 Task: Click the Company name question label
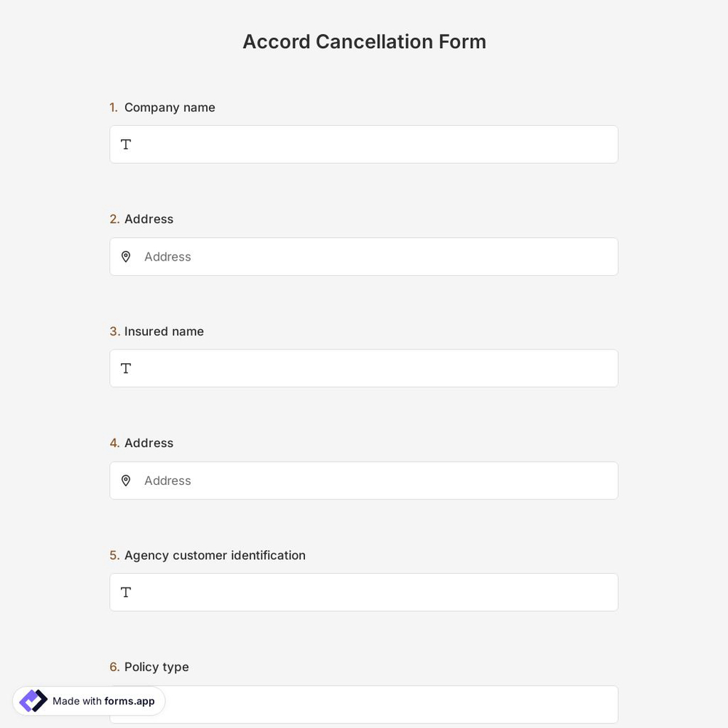click(x=170, y=107)
